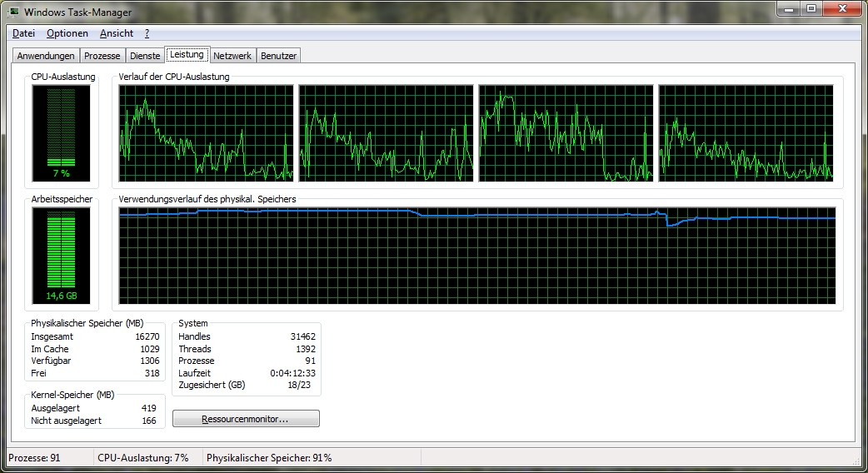Viewport: 868px width, 473px height.
Task: Click the Frei value 318
Action: coord(152,373)
